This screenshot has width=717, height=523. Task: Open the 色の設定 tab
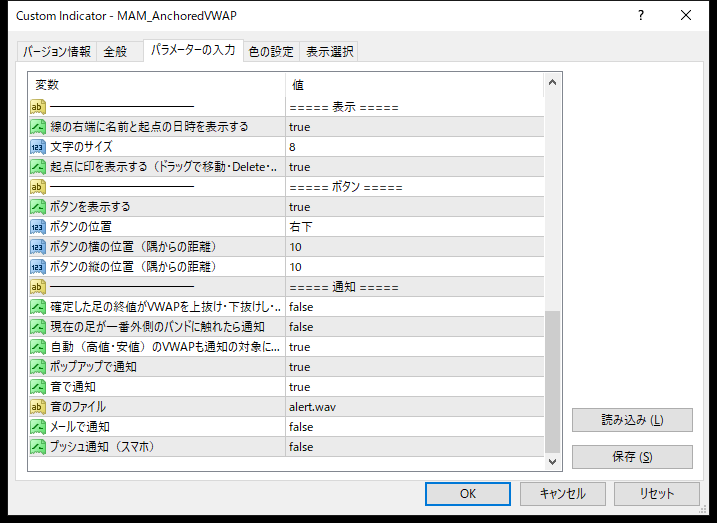pyautogui.click(x=271, y=52)
